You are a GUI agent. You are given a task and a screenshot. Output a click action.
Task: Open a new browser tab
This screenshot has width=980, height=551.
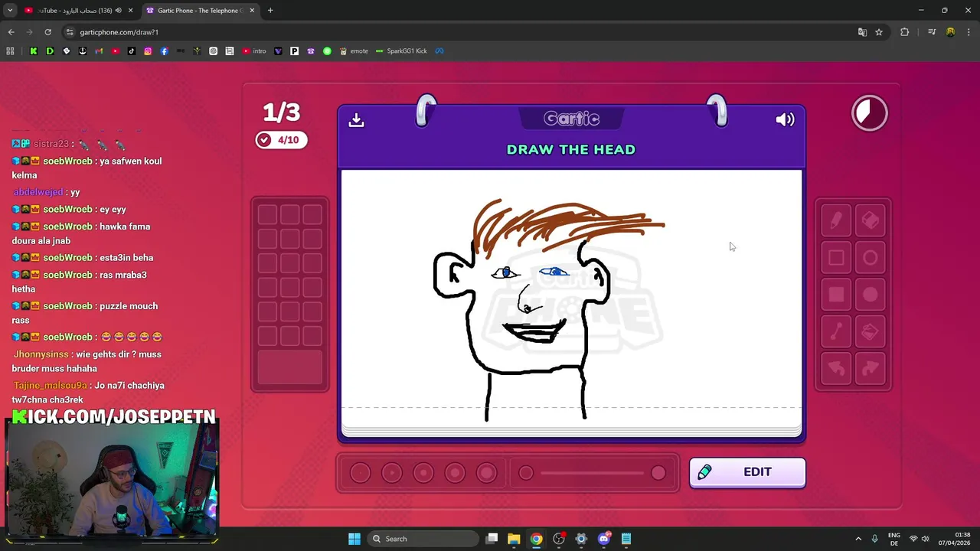(x=270, y=11)
